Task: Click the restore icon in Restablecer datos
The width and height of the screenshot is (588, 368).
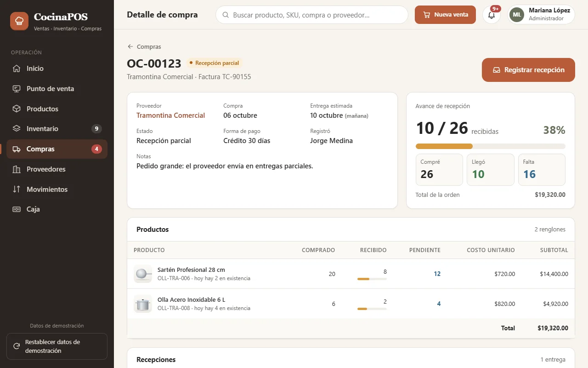Action: pyautogui.click(x=17, y=346)
